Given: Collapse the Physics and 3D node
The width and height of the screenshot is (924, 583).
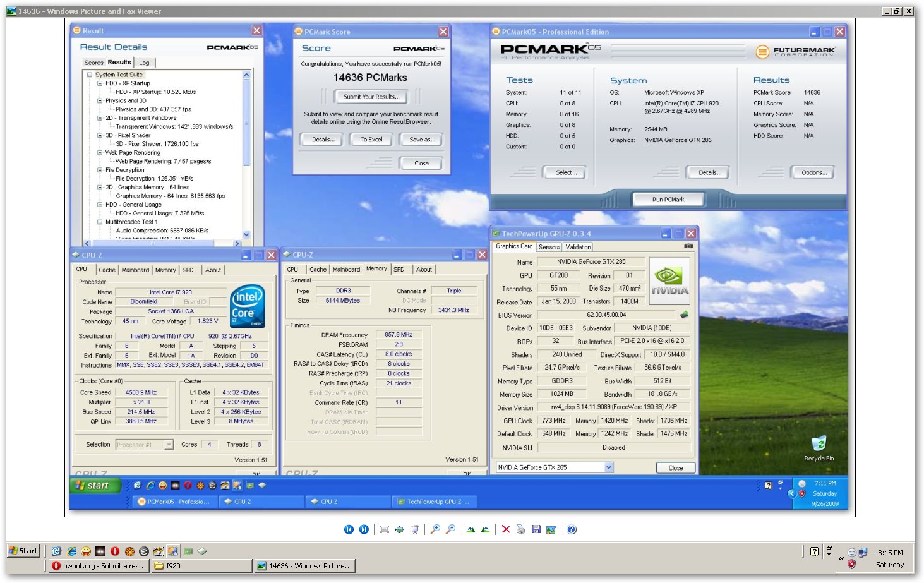Looking at the screenshot, I should (x=99, y=100).
